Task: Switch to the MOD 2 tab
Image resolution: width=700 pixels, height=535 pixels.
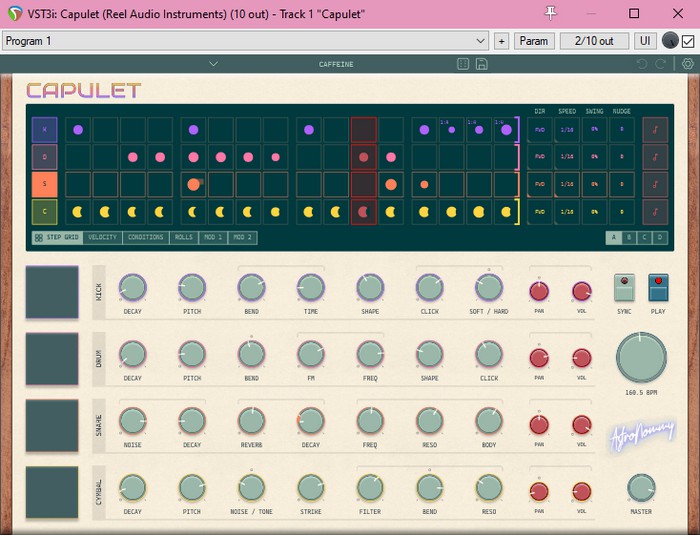Action: [242, 238]
